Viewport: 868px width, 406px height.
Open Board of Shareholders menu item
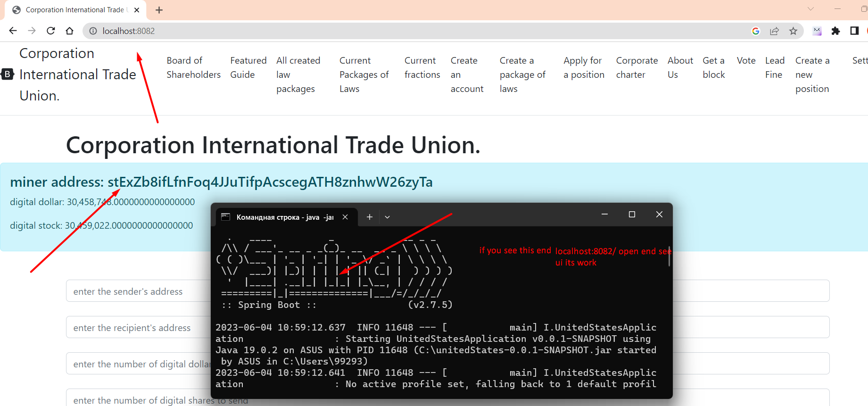193,67
